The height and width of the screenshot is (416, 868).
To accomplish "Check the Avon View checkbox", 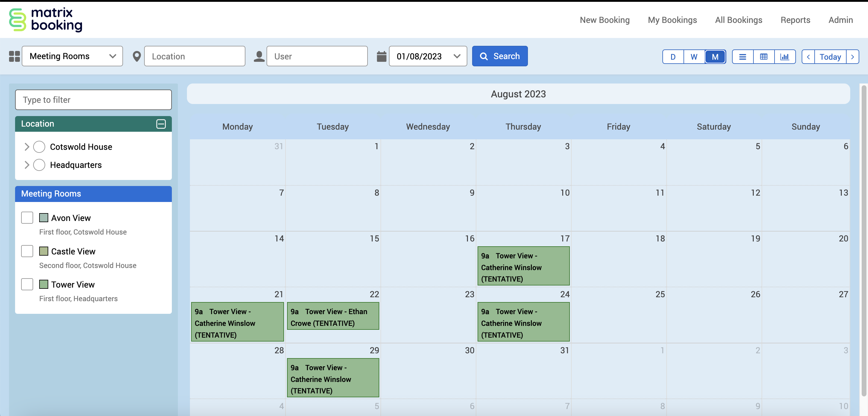I will click(27, 218).
